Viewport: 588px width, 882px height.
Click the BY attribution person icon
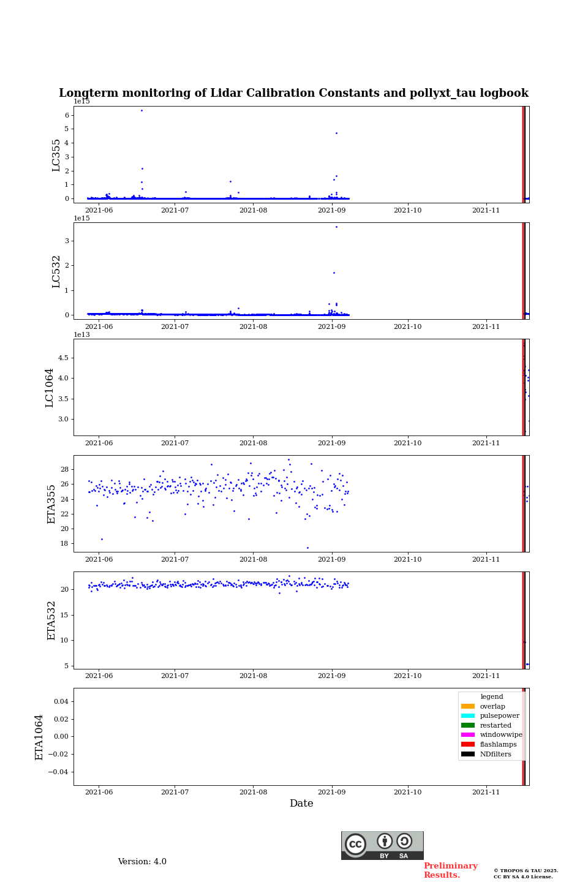pyautogui.click(x=385, y=841)
